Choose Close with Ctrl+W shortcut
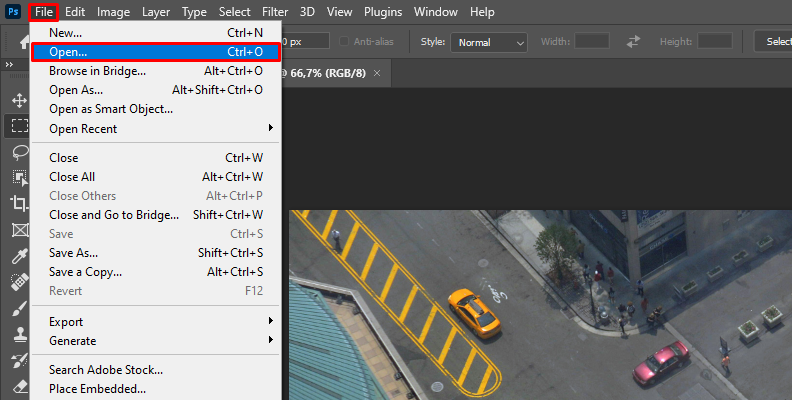The image size is (792, 400). point(156,158)
